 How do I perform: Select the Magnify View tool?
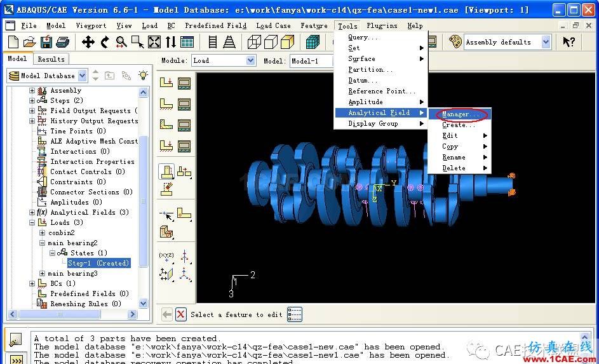(x=121, y=42)
